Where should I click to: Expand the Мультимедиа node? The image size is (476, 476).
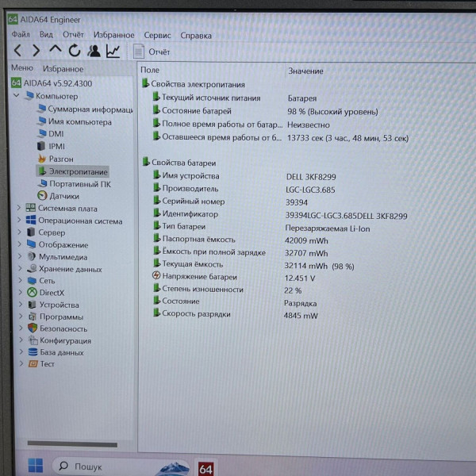pos(20,256)
